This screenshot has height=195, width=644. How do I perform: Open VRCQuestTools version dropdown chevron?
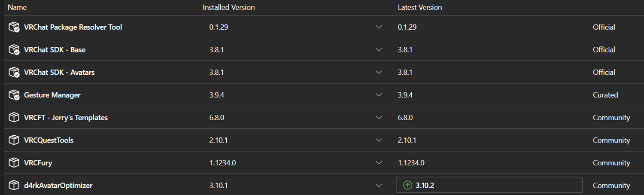coord(379,140)
